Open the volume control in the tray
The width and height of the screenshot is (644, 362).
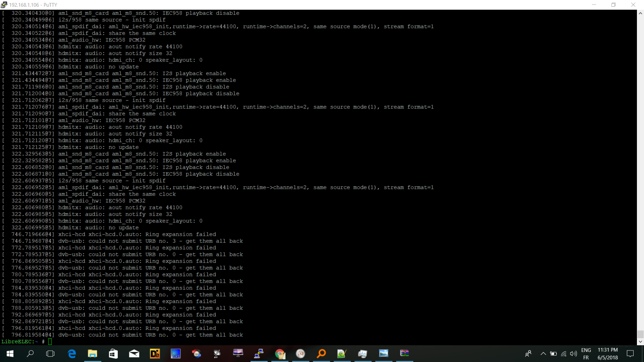[x=574, y=353]
